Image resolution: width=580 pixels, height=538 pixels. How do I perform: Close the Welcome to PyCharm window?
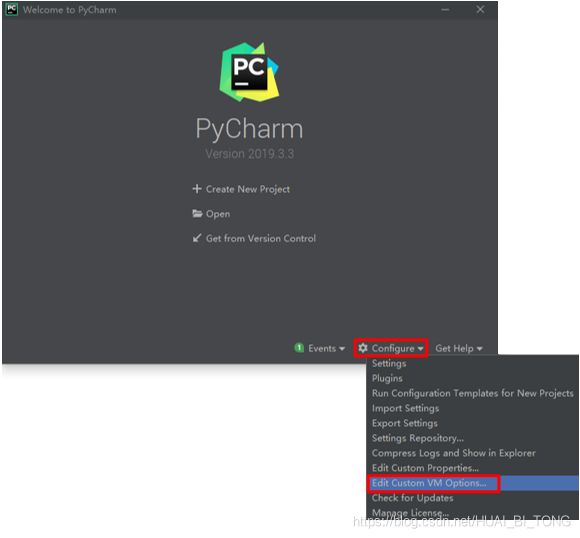coord(480,9)
